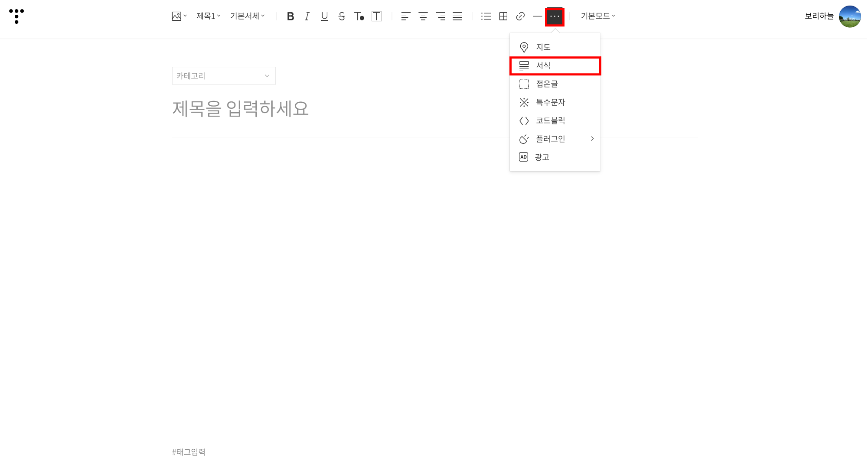Open the image insert dropdown
The width and height of the screenshot is (868, 471).
point(179,16)
